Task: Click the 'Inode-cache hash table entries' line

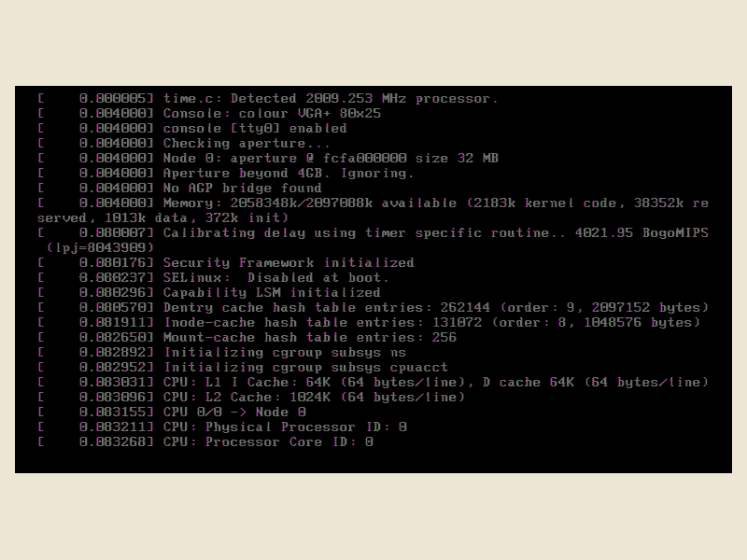Action: 369,322
